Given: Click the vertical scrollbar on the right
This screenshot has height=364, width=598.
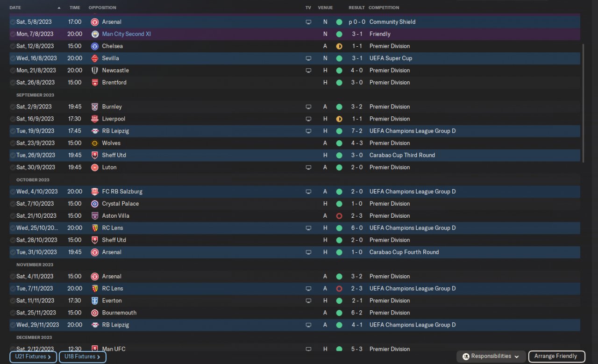Looking at the screenshot, I should pos(583,103).
